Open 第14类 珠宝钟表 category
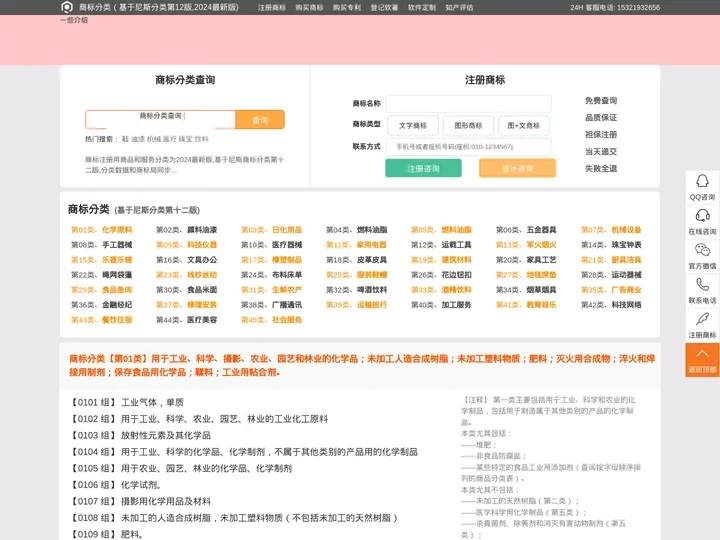This screenshot has width=720, height=540. point(611,245)
